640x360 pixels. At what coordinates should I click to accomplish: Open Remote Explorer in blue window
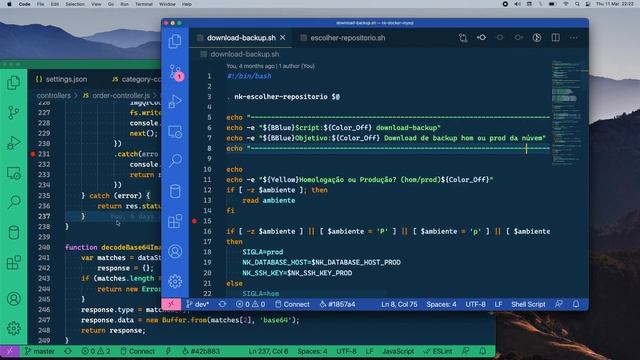175,132
